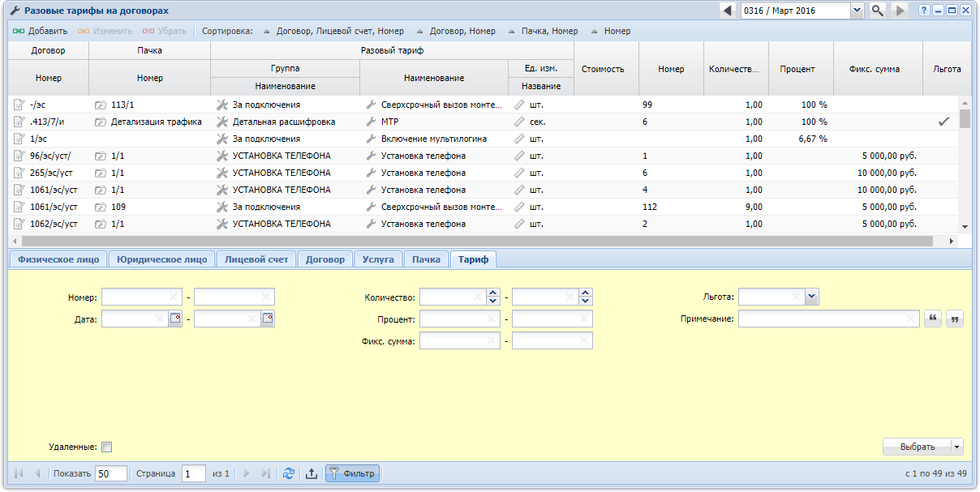Open calendar for the first Дата field
The width and height of the screenshot is (980, 492).
[x=175, y=319]
